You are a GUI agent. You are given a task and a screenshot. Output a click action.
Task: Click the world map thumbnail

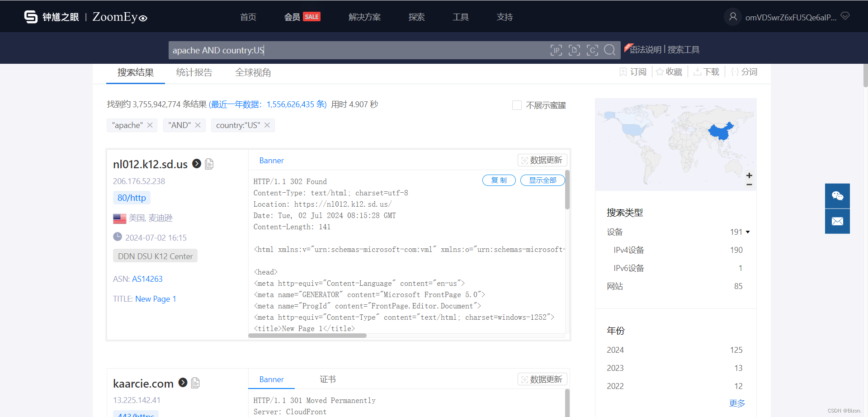[x=675, y=144]
